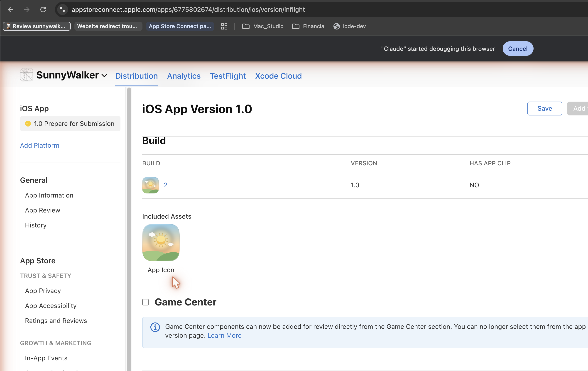The image size is (588, 371).
Task: Switch to the Analytics tab
Action: tap(184, 76)
